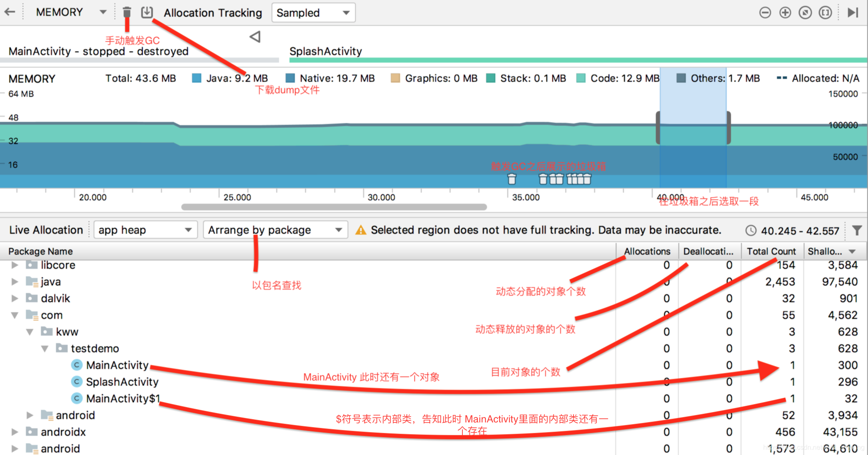Expand the dalvik package

[x=15, y=298]
